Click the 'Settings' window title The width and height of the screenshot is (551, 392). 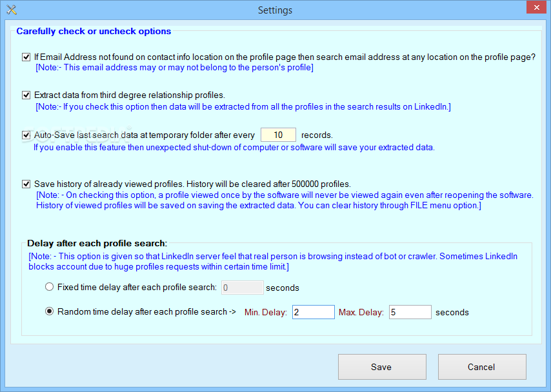pos(275,10)
